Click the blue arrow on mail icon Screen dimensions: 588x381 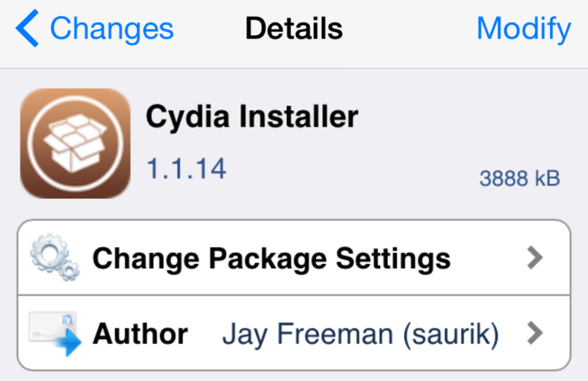pyautogui.click(x=68, y=342)
